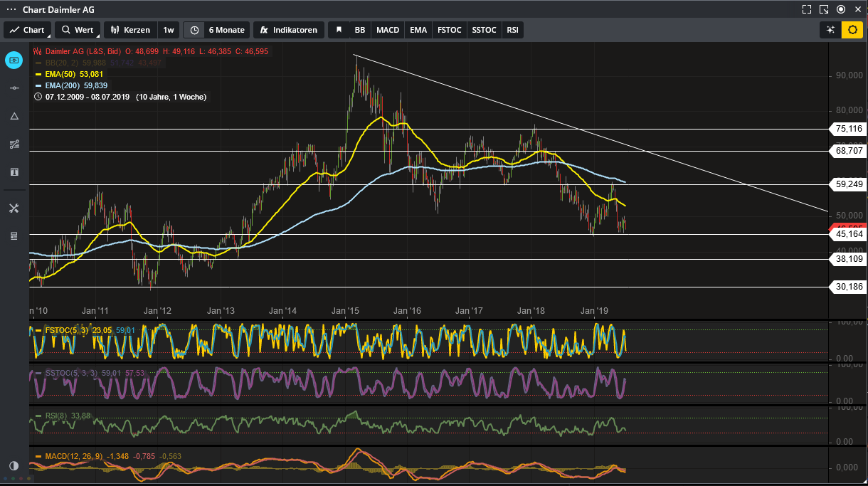The image size is (868, 486).
Task: Open the three-dot menu beside chart title
Action: pyautogui.click(x=11, y=9)
